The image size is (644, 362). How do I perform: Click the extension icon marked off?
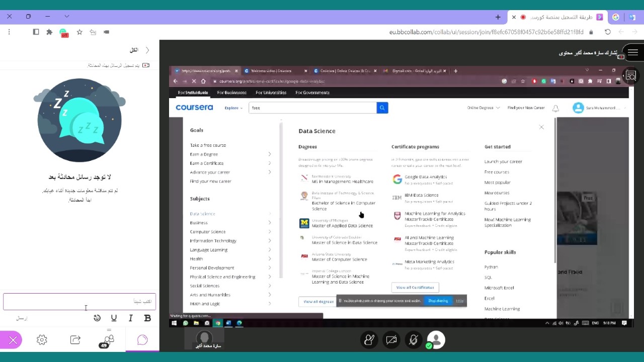pos(64,33)
